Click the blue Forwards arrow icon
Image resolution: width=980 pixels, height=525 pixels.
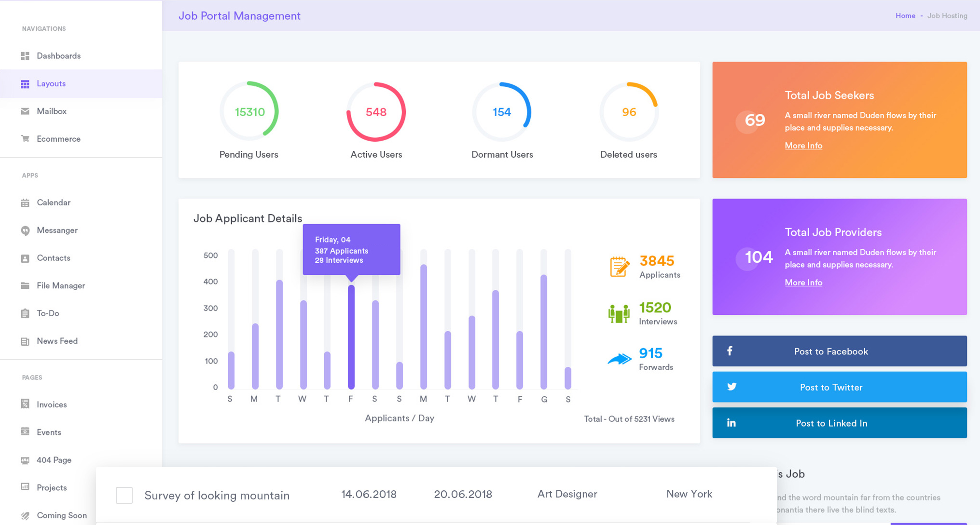619,359
